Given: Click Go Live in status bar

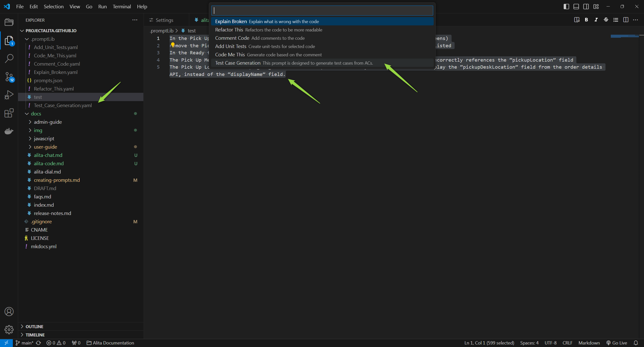Looking at the screenshot, I should (617, 343).
